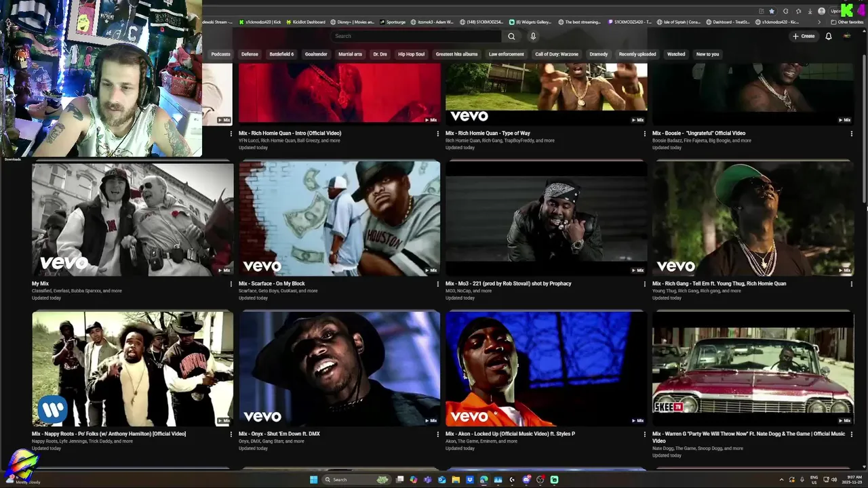868x488 pixels.
Task: Launch Copilot from the taskbar
Action: [414, 480]
